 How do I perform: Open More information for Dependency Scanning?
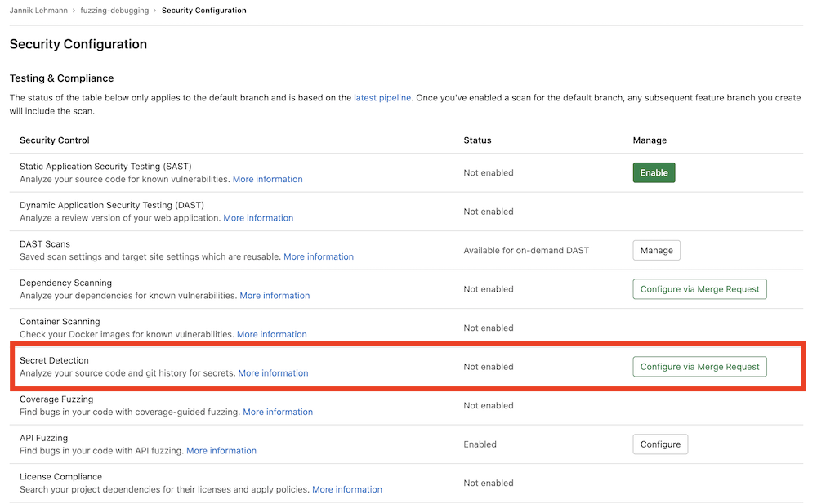pyautogui.click(x=275, y=295)
